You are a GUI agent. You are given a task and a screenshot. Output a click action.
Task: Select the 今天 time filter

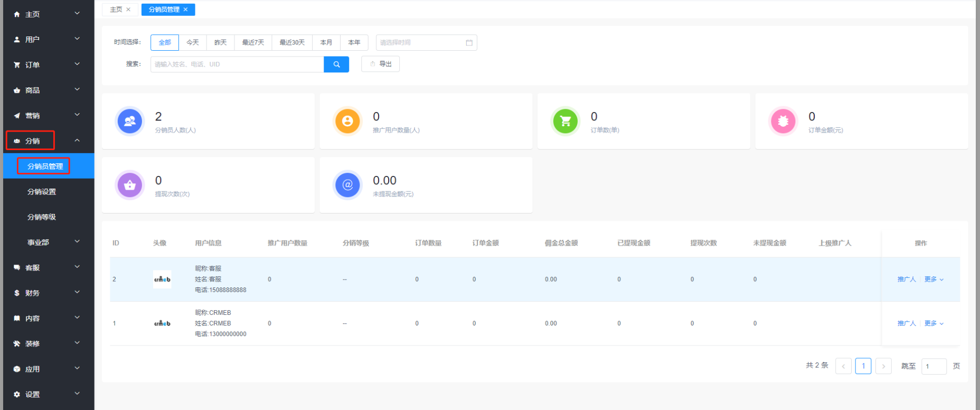tap(193, 43)
